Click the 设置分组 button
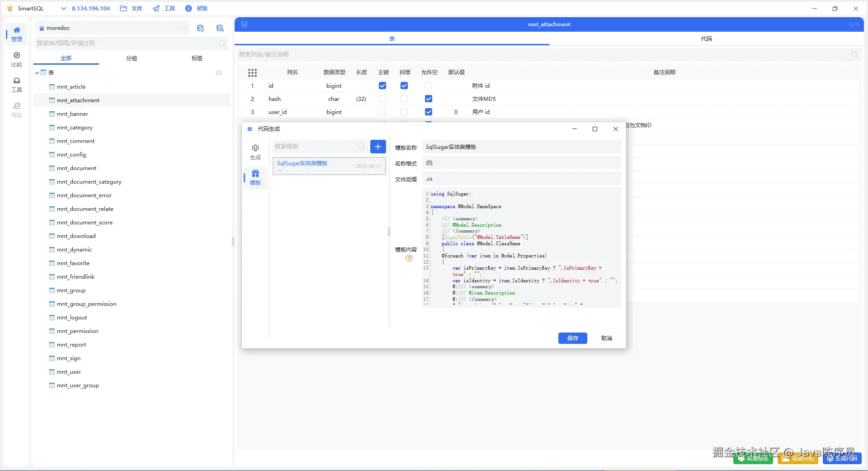The height and width of the screenshot is (471, 868). tap(798, 458)
